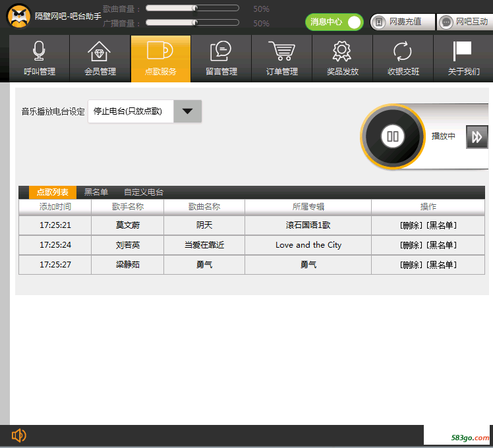The width and height of the screenshot is (493, 448).
Task: Blacklist the 当爱在靠近 song
Action: pyautogui.click(x=442, y=245)
